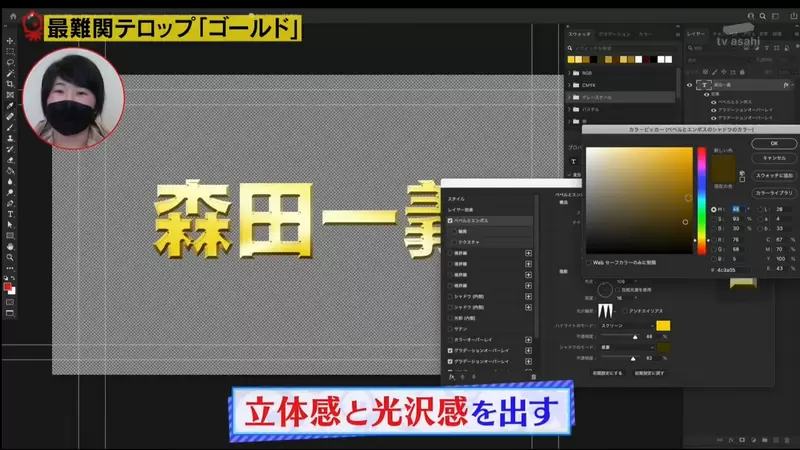Click the キャンセル button in color picker
The width and height of the screenshot is (800, 450).
point(775,158)
